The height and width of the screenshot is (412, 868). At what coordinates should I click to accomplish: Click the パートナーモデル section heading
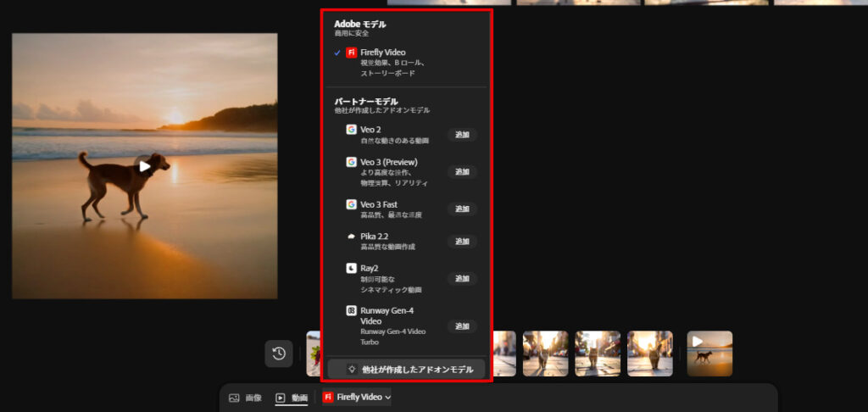(x=366, y=102)
